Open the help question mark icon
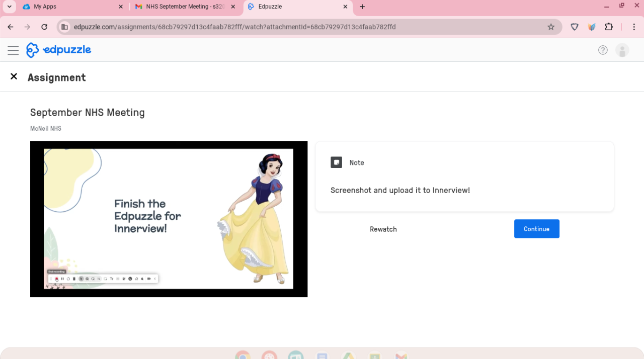Viewport: 644px width, 359px height. coord(603,50)
